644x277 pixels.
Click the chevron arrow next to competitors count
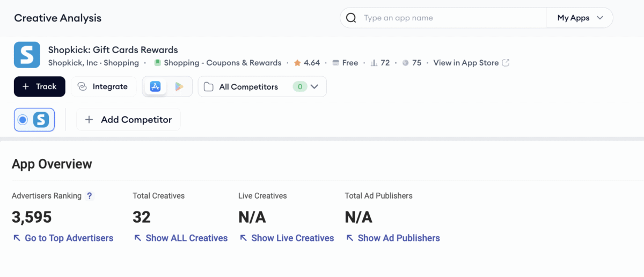pyautogui.click(x=315, y=86)
